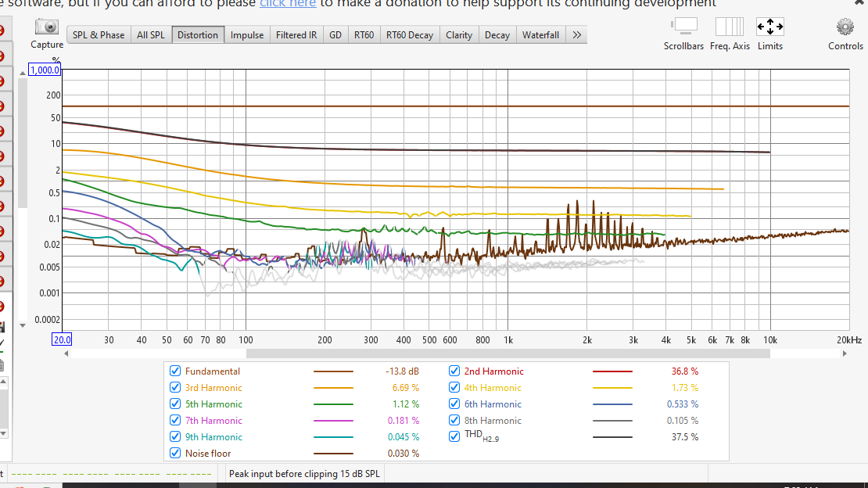Toggle the Scrollbars icon
The height and width of the screenshot is (488, 868).
tap(683, 26)
